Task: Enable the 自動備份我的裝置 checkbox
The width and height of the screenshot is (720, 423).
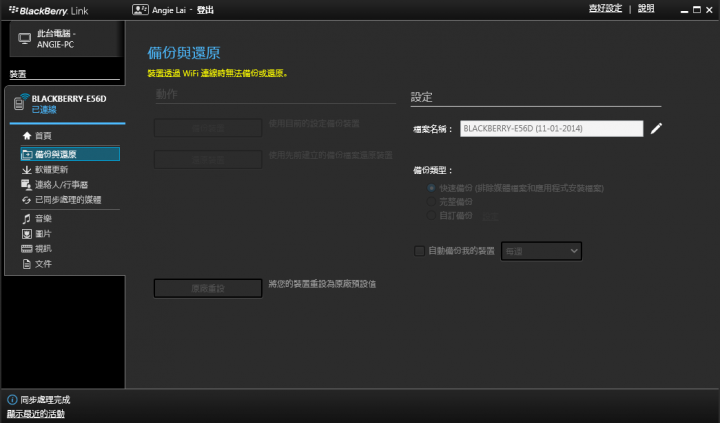Action: click(419, 251)
